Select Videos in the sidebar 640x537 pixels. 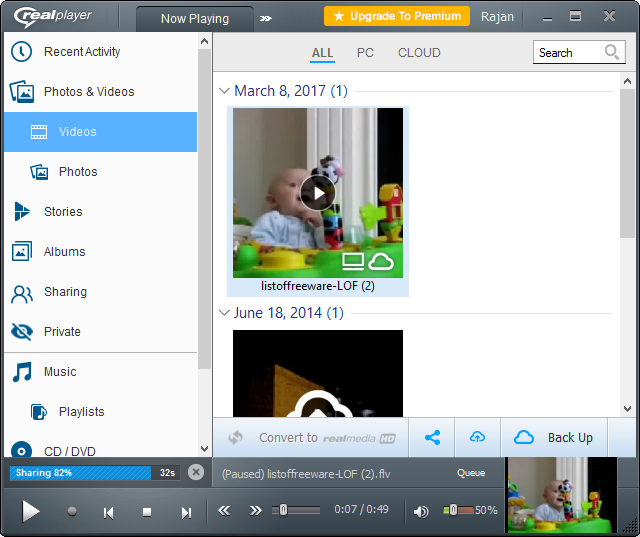pyautogui.click(x=100, y=132)
